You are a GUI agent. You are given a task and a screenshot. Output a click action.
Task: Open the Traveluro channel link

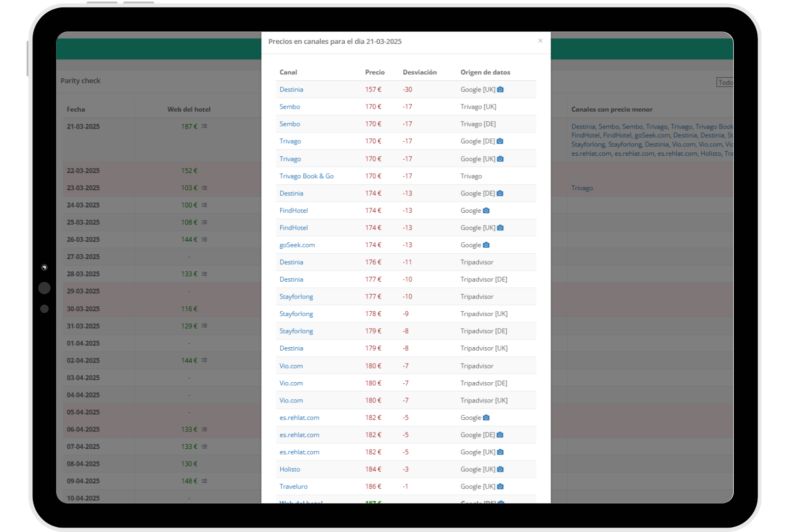click(294, 487)
